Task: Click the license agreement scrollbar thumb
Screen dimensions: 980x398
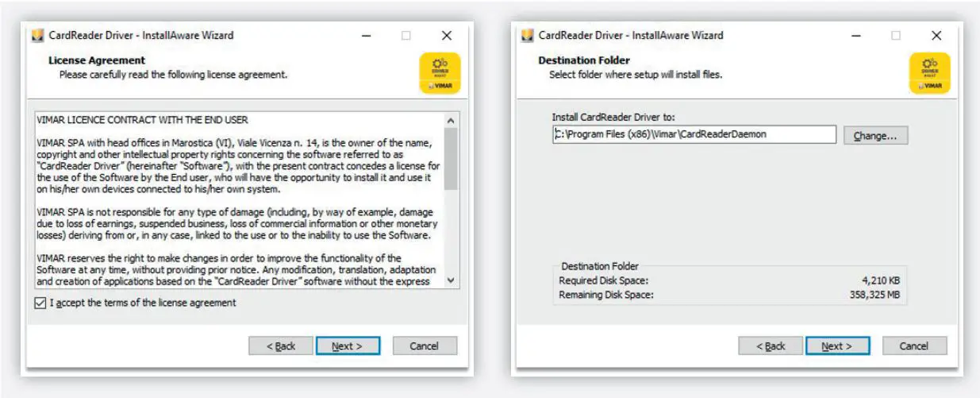Action: (452, 159)
